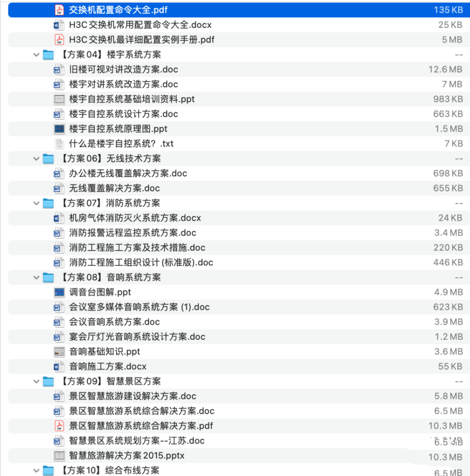Viewport: 470px width, 476px height.
Task: Click the Word icon of 消防报警远程监控系统方案.doc
Action: tap(59, 233)
